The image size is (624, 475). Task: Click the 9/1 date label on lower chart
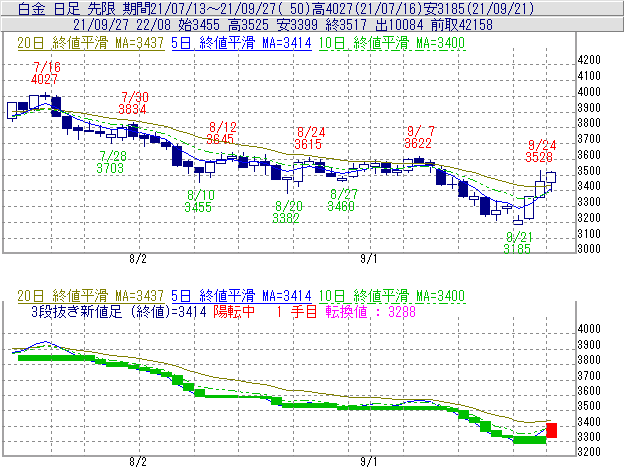point(369,462)
